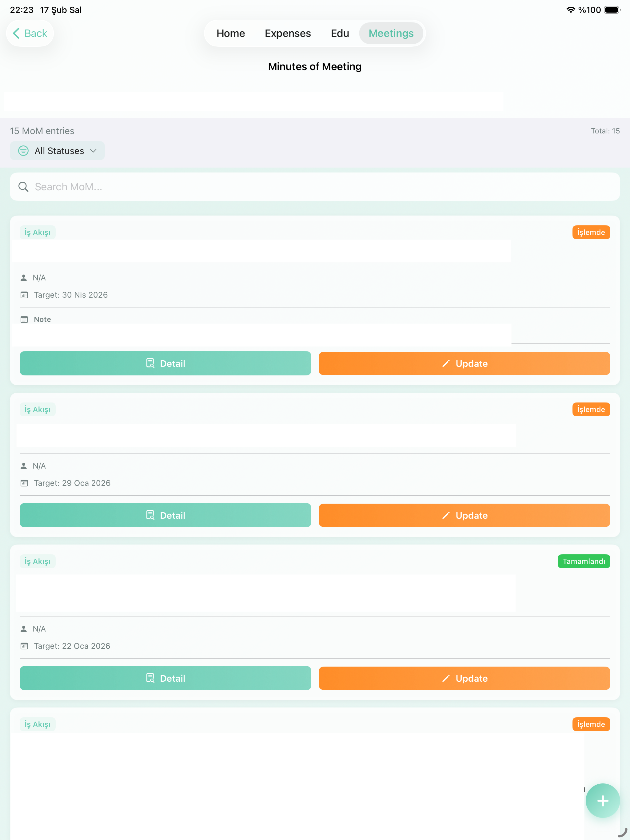Click '15 MoM entries' label

(x=42, y=131)
